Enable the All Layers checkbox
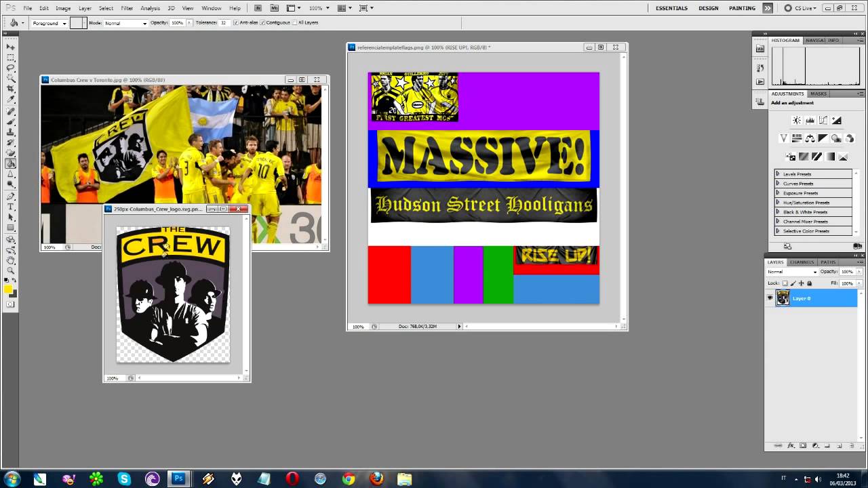The image size is (868, 488). tap(295, 22)
